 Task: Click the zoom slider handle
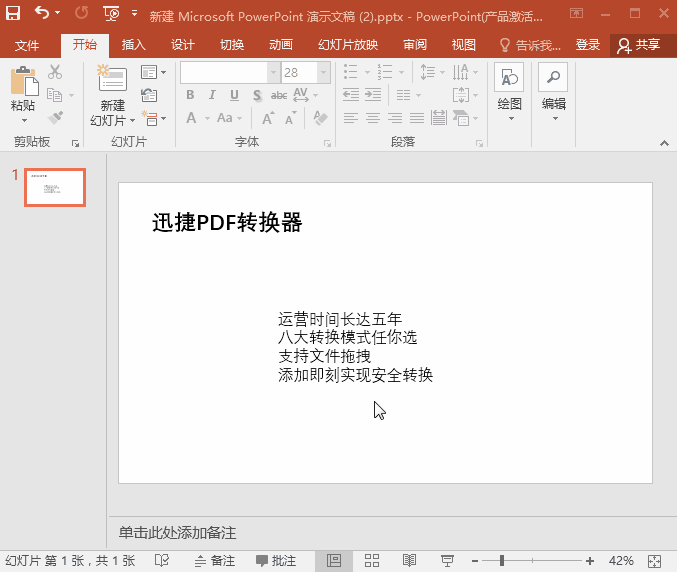tap(501, 561)
